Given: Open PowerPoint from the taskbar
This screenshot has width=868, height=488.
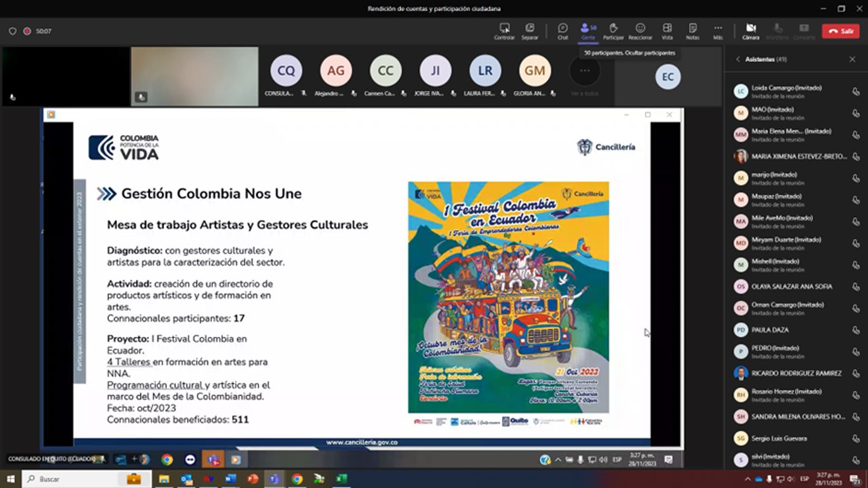Looking at the screenshot, I should click(x=252, y=479).
